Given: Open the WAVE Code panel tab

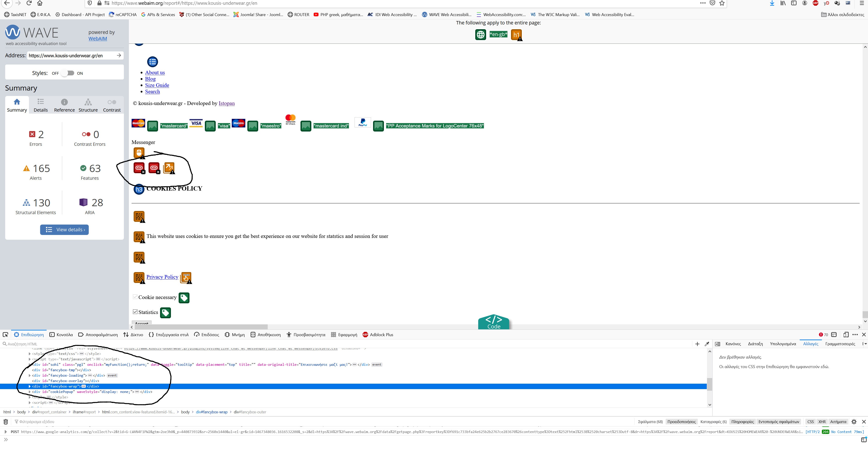Looking at the screenshot, I should (x=494, y=322).
